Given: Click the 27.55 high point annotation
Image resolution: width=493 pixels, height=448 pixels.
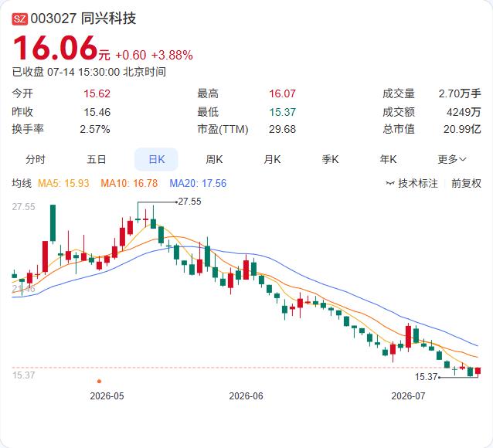Looking at the screenshot, I should (189, 202).
